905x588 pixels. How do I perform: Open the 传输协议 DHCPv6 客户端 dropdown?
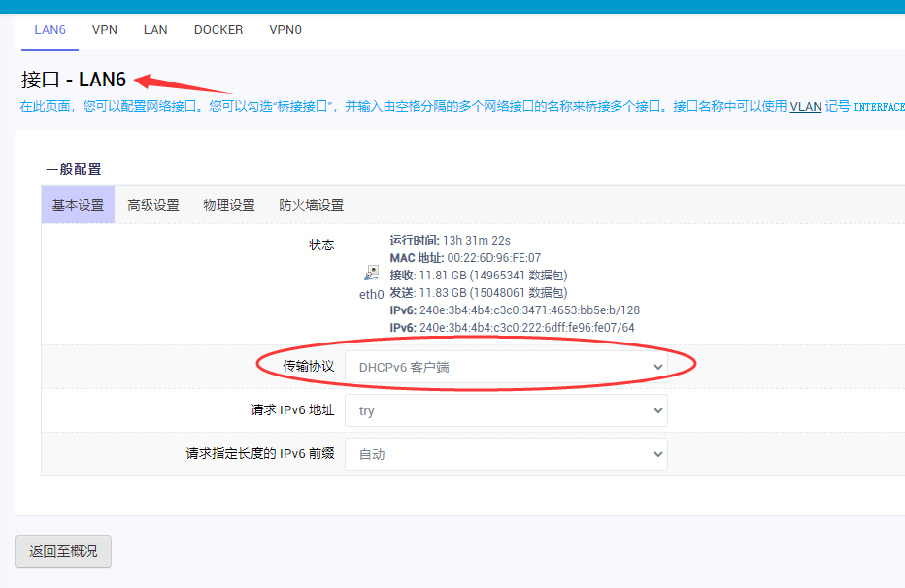(506, 367)
